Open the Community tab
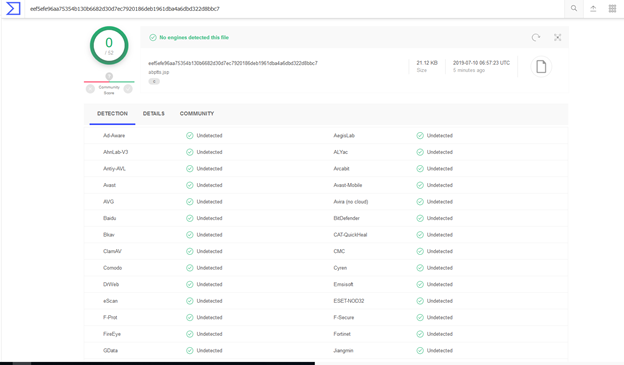The image size is (624, 365). 197,113
